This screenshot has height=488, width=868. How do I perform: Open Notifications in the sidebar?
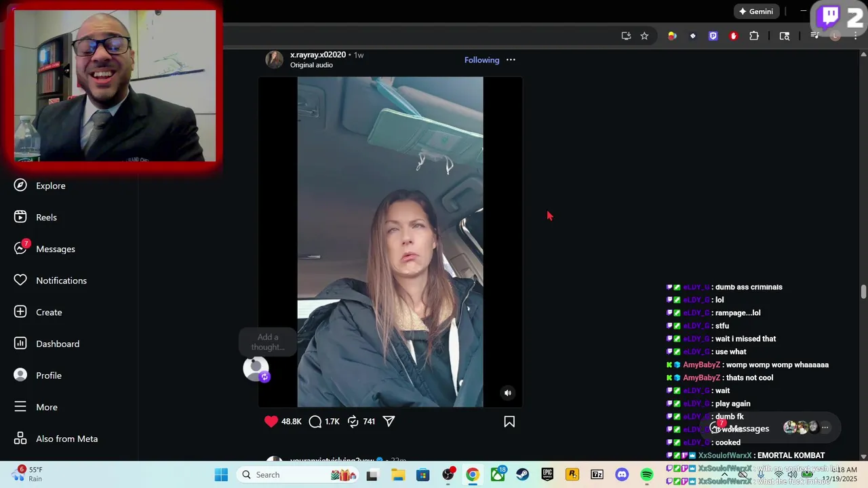[x=50, y=281]
